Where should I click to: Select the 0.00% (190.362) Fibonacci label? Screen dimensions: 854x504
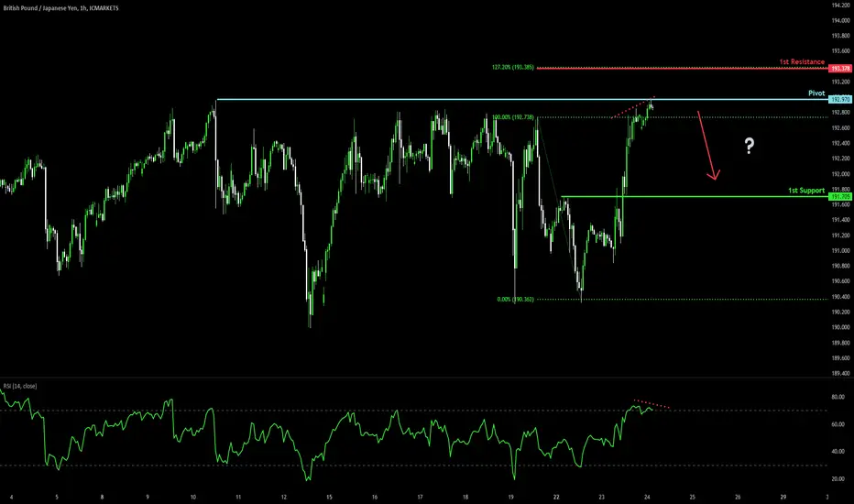515,299
